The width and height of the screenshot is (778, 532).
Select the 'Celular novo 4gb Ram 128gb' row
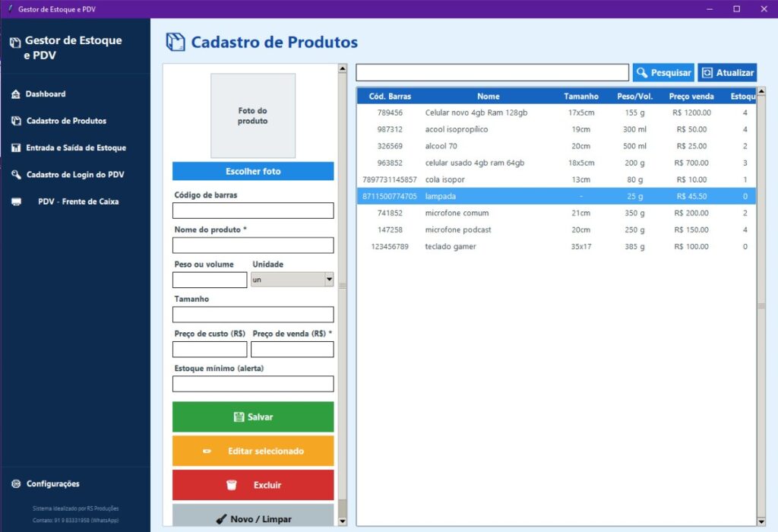tap(557, 112)
